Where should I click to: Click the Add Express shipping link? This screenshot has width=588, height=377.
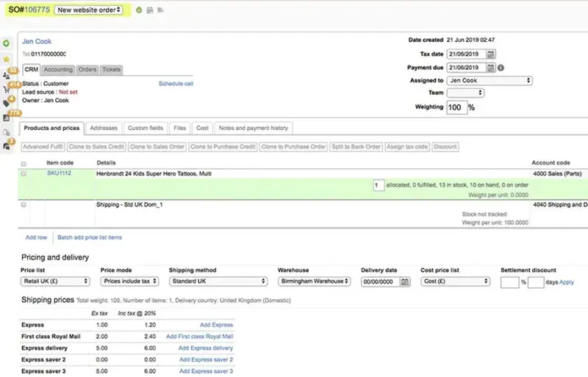pos(216,325)
